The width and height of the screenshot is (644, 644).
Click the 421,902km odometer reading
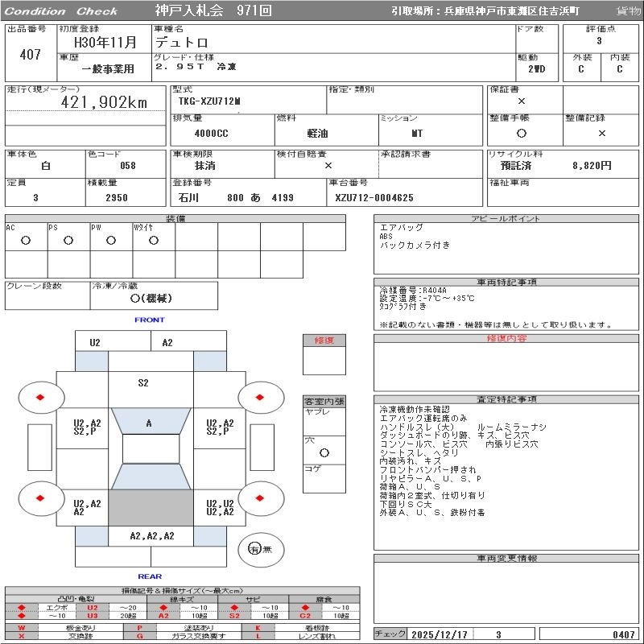(105, 102)
